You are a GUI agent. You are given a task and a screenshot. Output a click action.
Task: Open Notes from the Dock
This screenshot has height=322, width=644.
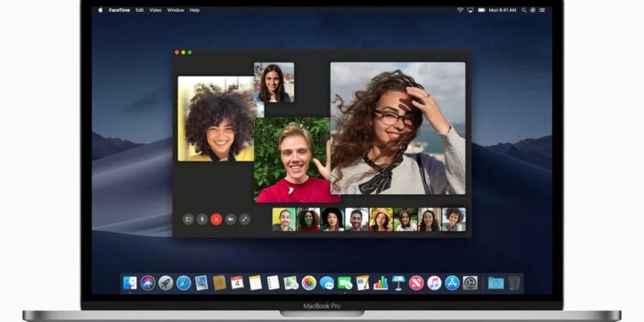click(255, 283)
